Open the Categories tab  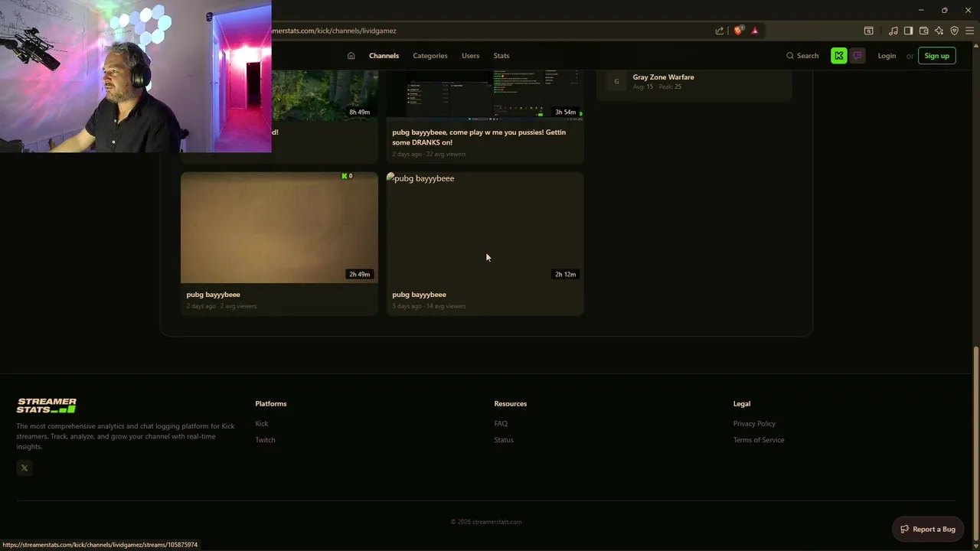click(x=430, y=56)
